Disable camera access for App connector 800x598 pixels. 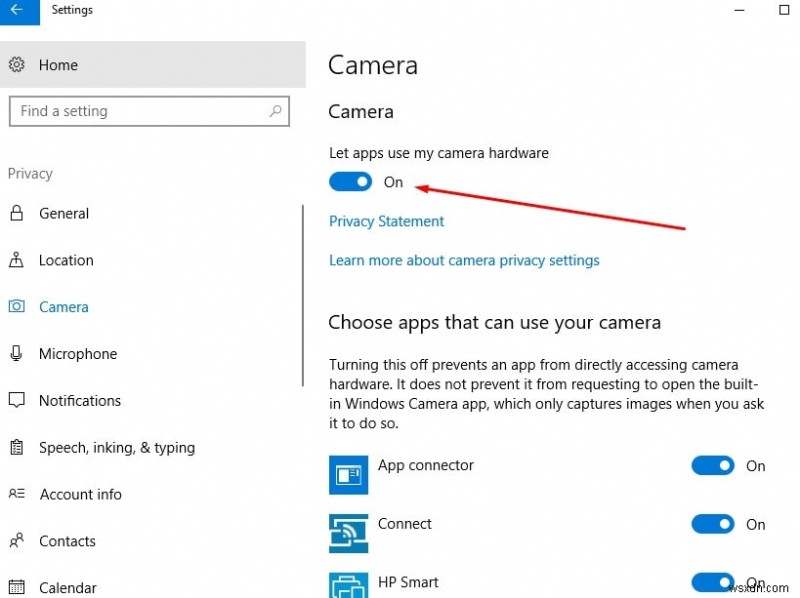[713, 466]
